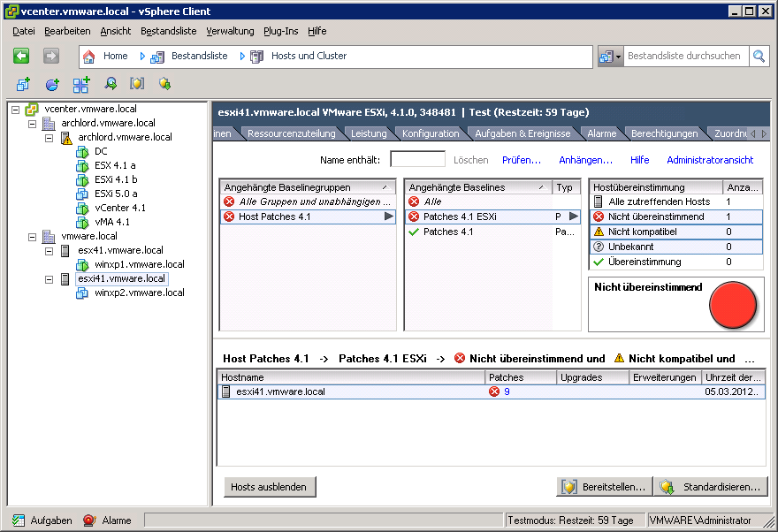This screenshot has width=778, height=532.
Task: Open the search scope dropdown arrow
Action: (x=618, y=57)
